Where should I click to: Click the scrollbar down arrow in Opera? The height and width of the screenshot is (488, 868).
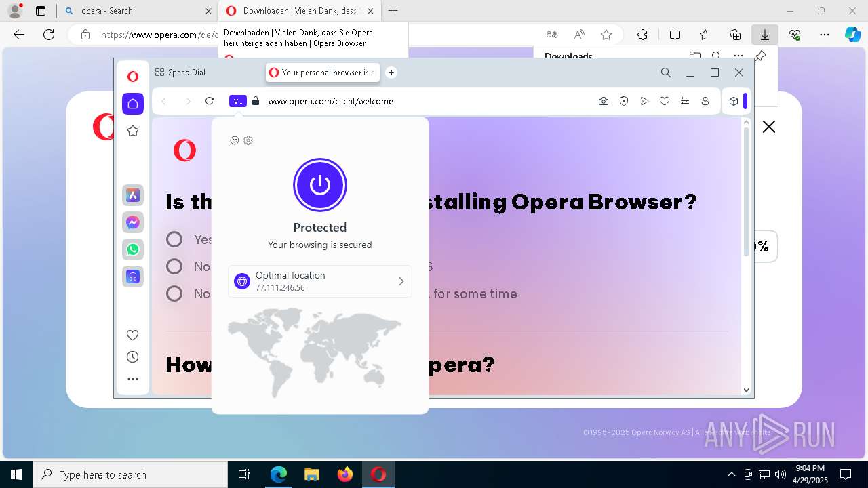click(746, 390)
